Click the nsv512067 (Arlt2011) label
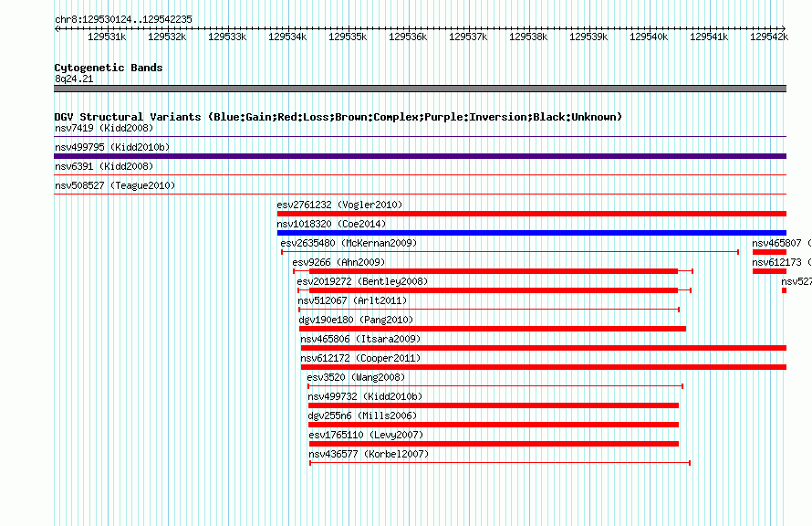This screenshot has height=526, width=812. pos(352,300)
